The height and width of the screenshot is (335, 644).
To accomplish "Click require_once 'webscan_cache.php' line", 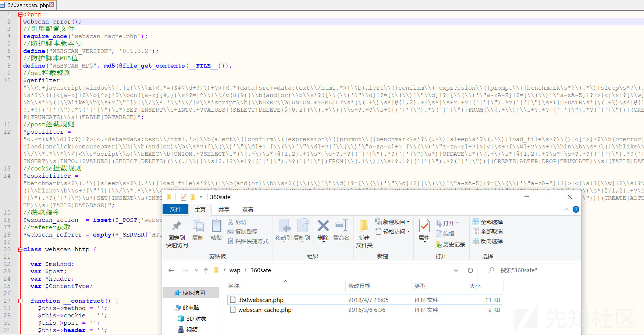I will click(x=85, y=36).
